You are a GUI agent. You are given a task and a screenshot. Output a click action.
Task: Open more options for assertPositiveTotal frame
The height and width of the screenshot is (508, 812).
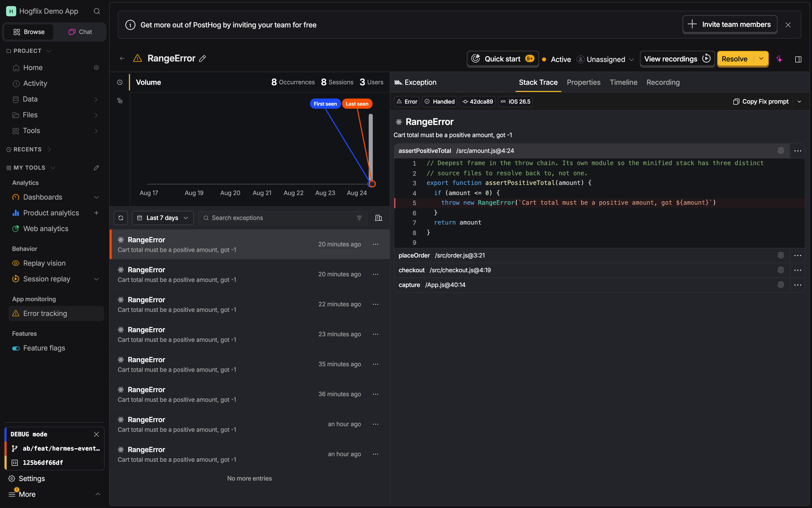[798, 151]
